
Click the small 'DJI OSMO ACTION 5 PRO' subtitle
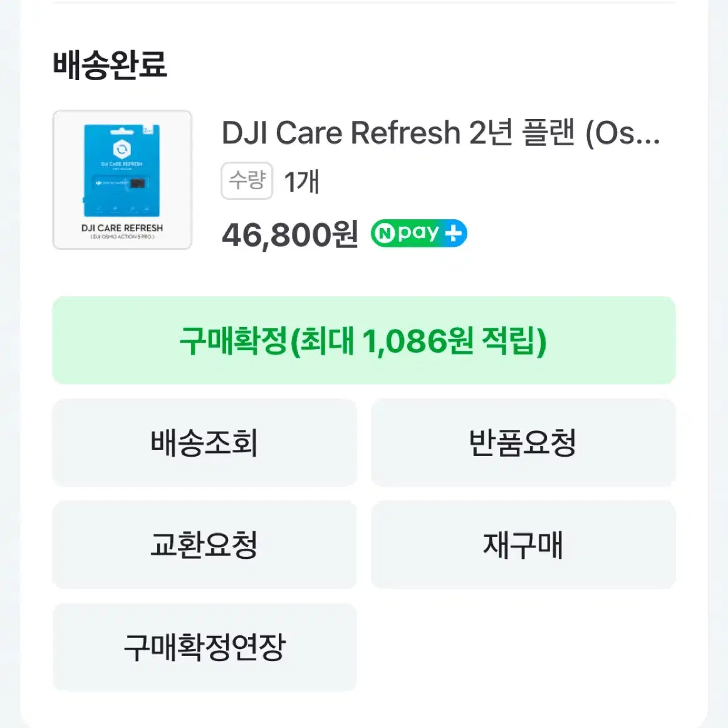pyautogui.click(x=122, y=237)
